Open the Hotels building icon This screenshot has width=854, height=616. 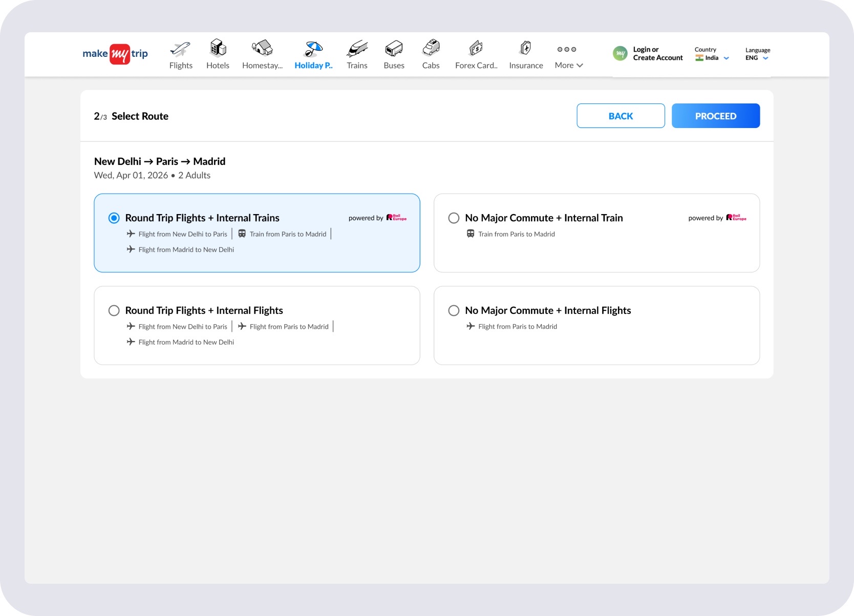click(218, 48)
